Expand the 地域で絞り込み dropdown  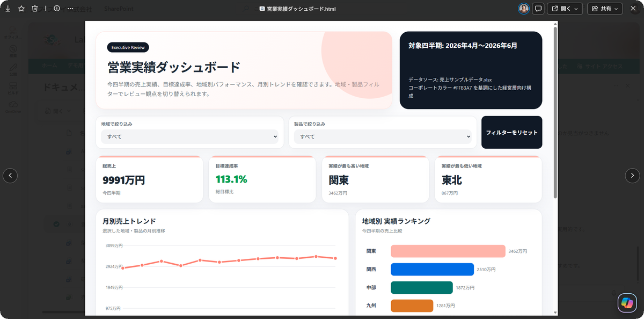pos(190,137)
